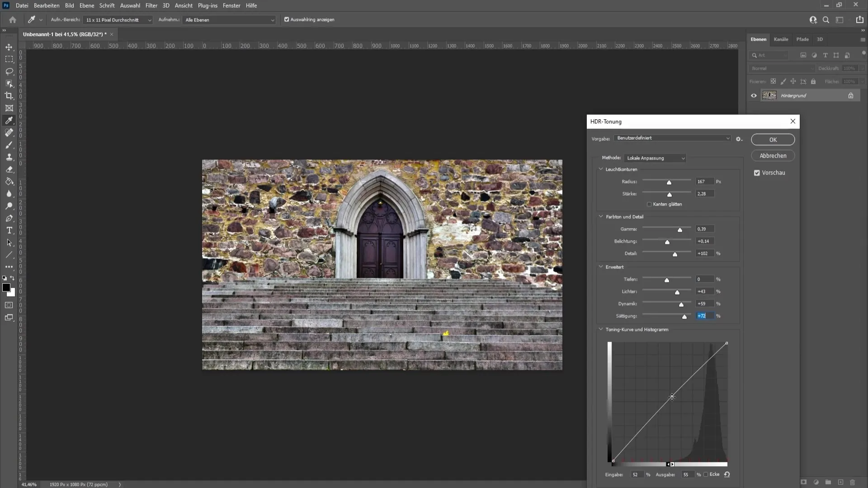Select the Frame tool
This screenshot has width=868, height=488.
tap(9, 108)
